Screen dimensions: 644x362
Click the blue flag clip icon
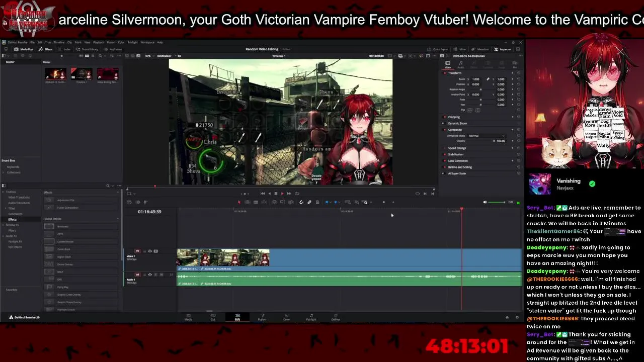click(327, 202)
